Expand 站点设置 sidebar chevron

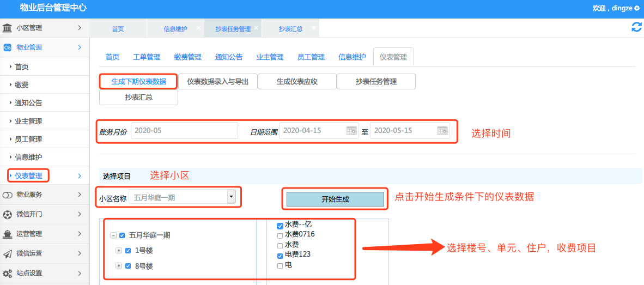80,273
